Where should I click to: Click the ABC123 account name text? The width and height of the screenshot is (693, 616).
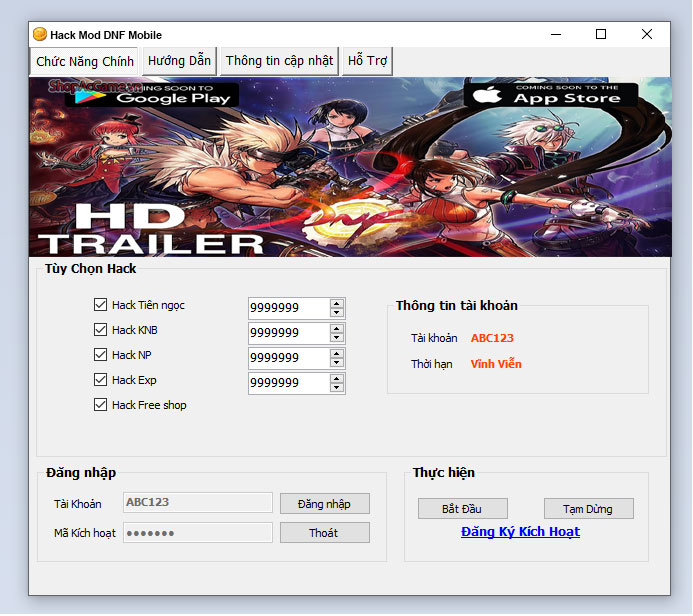click(x=492, y=338)
